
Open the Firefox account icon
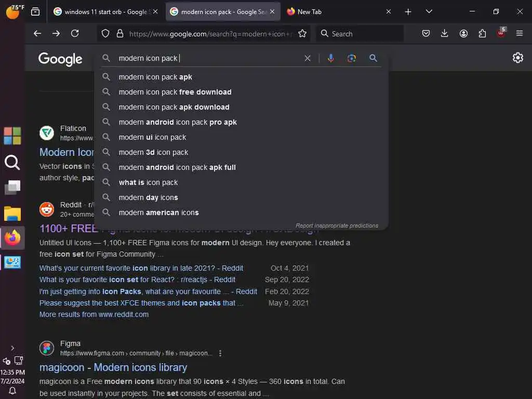pos(463,33)
